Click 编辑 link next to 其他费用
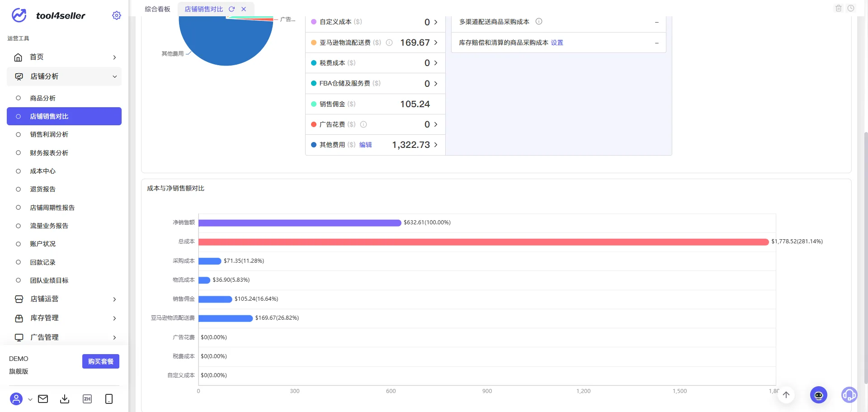Image resolution: width=868 pixels, height=412 pixels. pyautogui.click(x=365, y=145)
